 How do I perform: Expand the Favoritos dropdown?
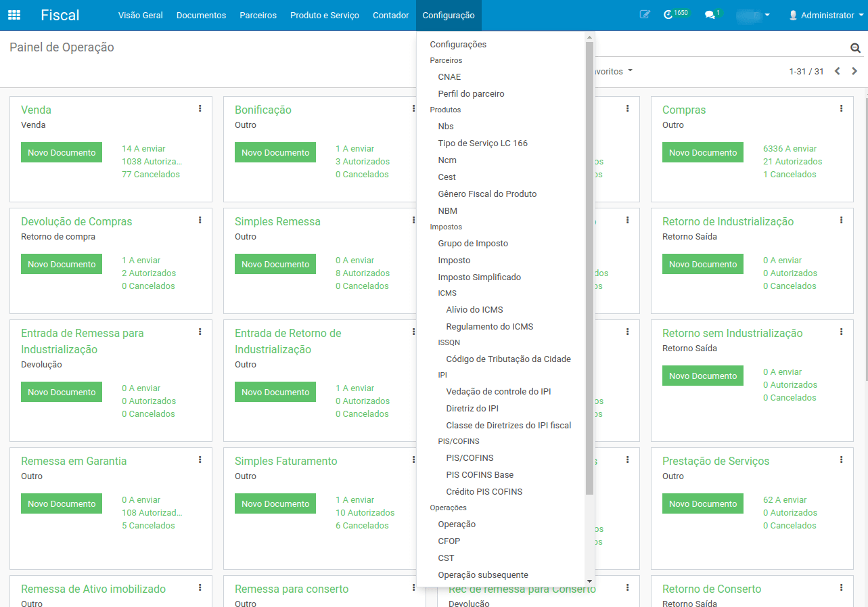pyautogui.click(x=613, y=71)
